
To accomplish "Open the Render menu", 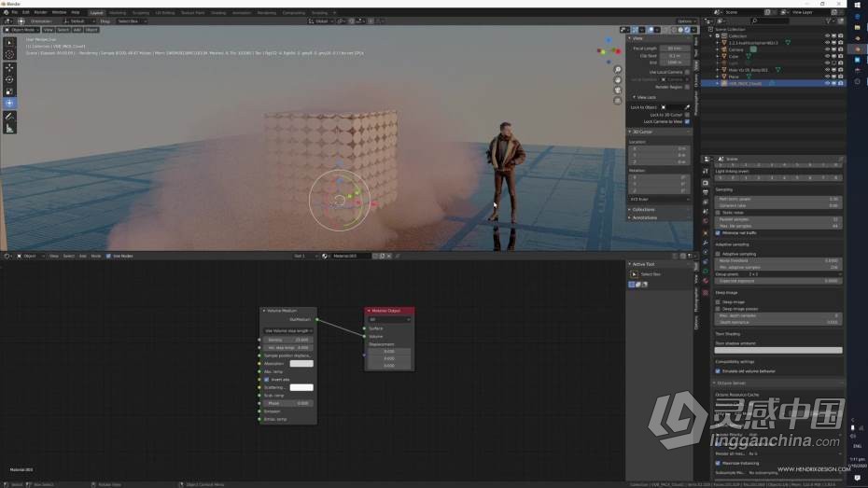I will click(x=41, y=12).
